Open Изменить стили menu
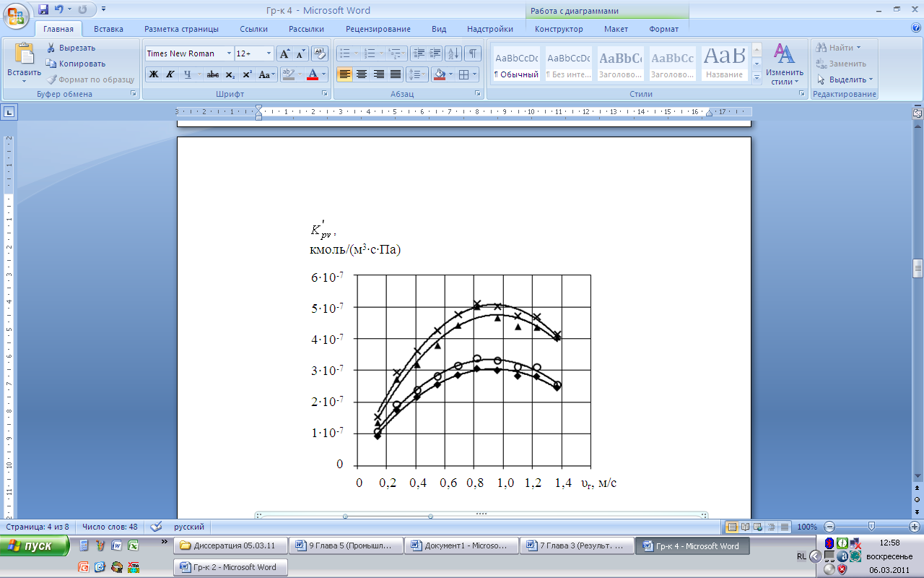Screen dimensions: 924x578 point(785,64)
